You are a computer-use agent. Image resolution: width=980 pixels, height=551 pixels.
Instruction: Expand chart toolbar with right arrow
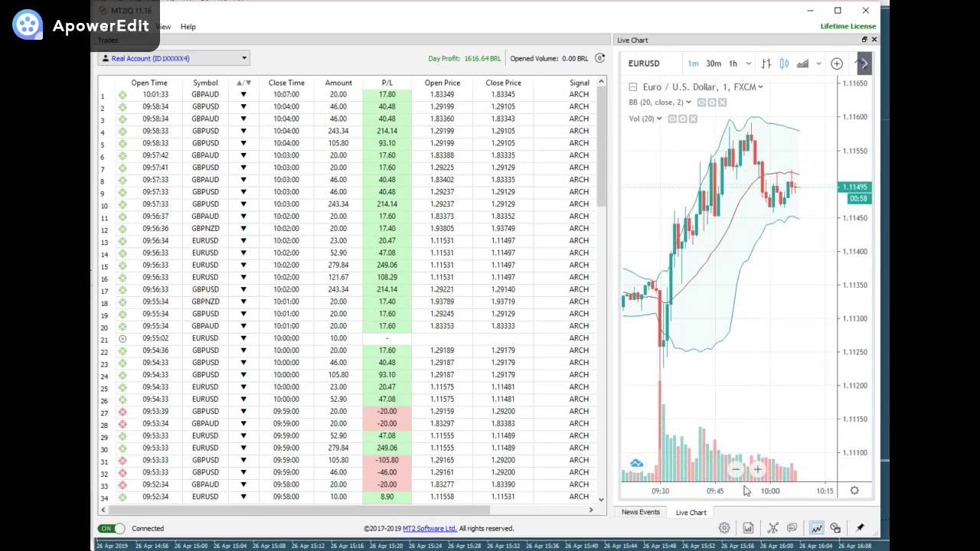(x=864, y=64)
